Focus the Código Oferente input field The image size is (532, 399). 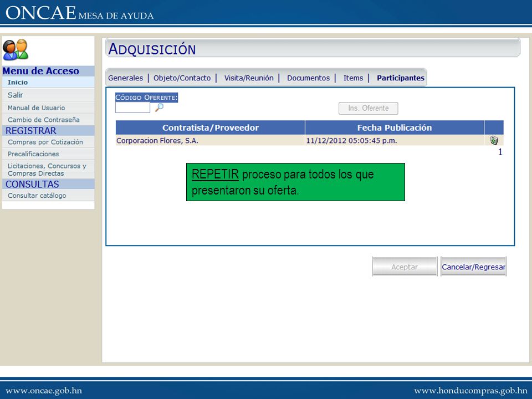coord(132,108)
